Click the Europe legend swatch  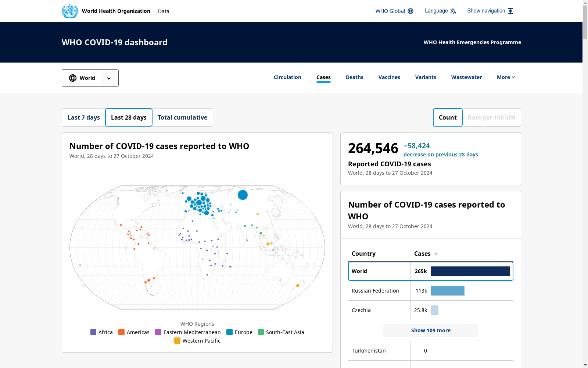229,332
